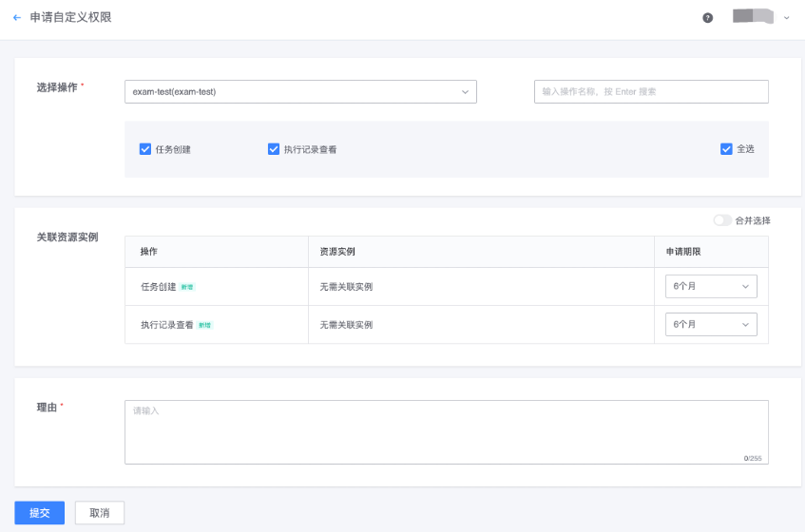Go back using the left arrow icon
The image size is (806, 532).
(17, 17)
